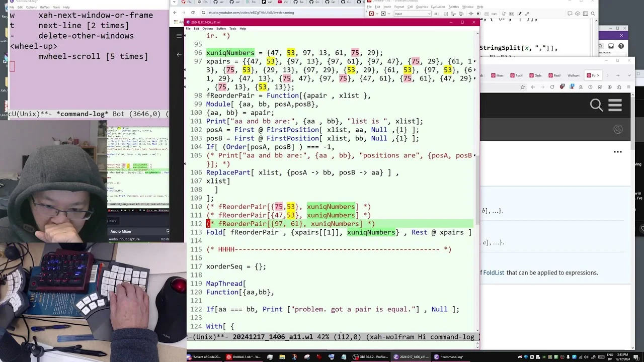Click the studio.youtube.com address bar
This screenshot has height=362, width=644.
click(x=282, y=13)
